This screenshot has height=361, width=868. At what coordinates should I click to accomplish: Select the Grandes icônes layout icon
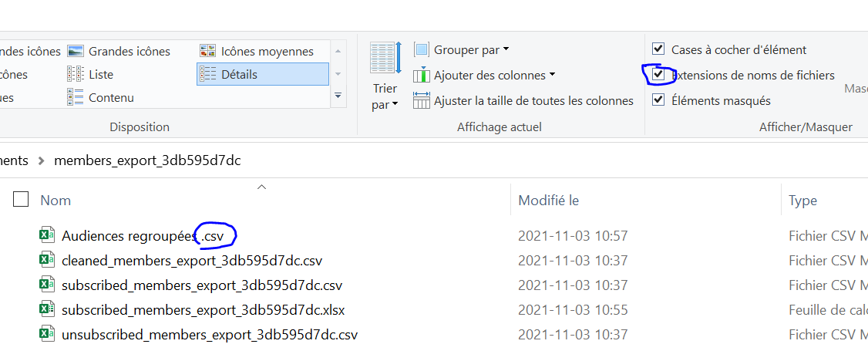tap(76, 52)
